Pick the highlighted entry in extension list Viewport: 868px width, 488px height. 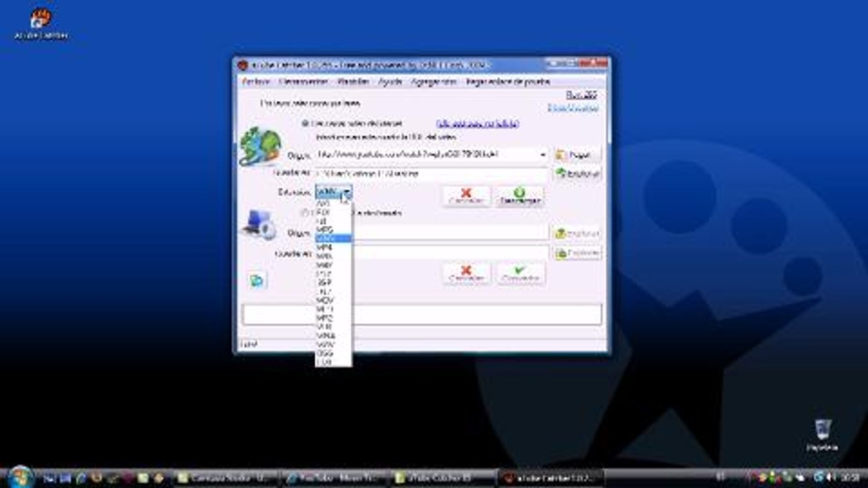pyautogui.click(x=333, y=239)
